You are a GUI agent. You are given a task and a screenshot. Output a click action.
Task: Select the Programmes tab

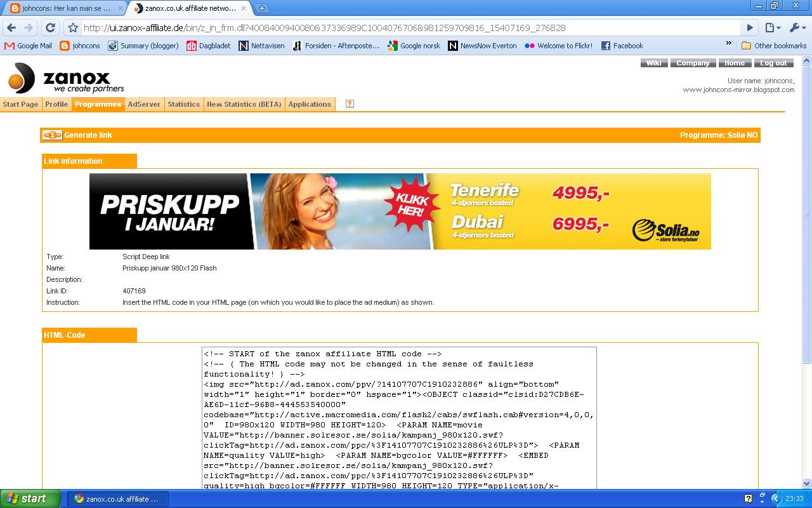(x=98, y=104)
